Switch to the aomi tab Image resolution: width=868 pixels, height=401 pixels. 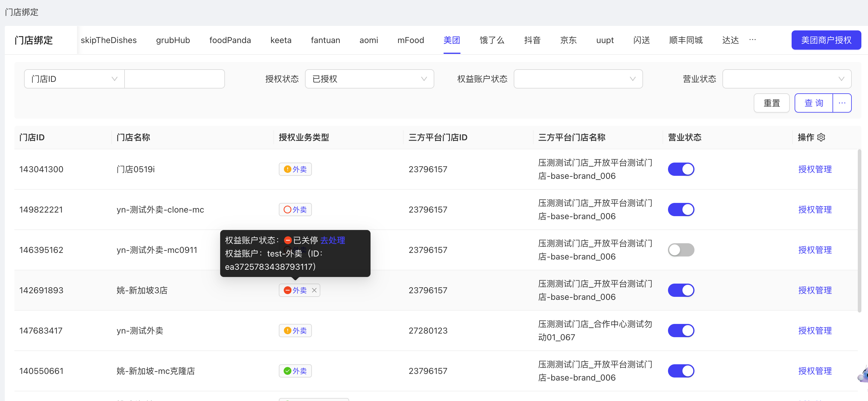click(x=369, y=40)
